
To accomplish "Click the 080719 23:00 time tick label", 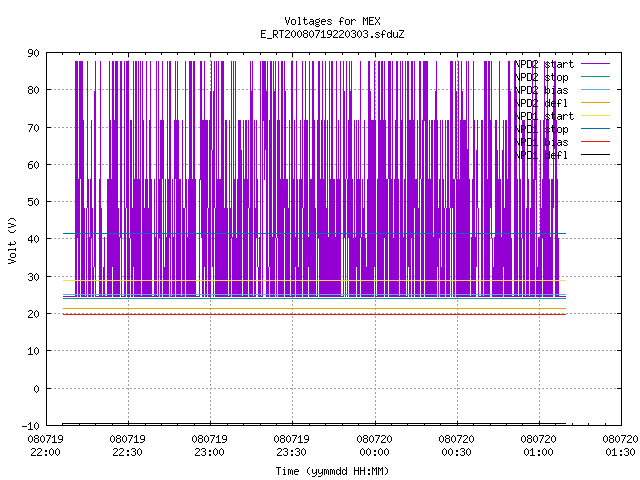I will point(209,446).
